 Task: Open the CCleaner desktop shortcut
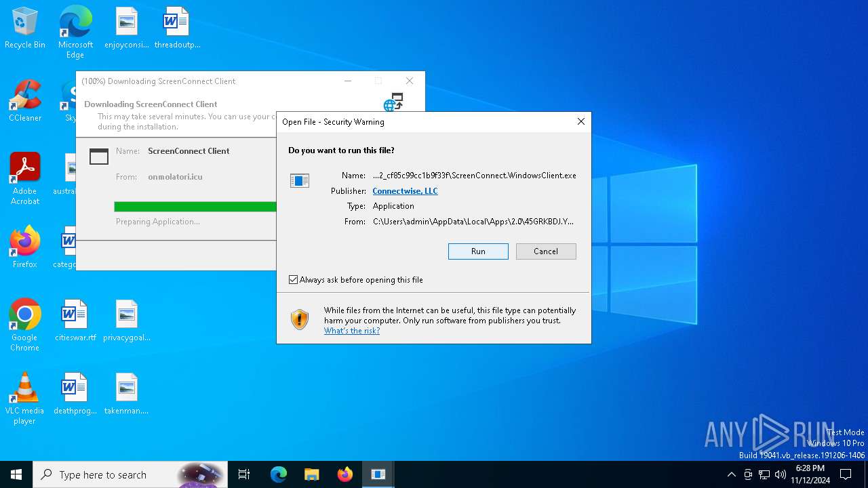(25, 102)
